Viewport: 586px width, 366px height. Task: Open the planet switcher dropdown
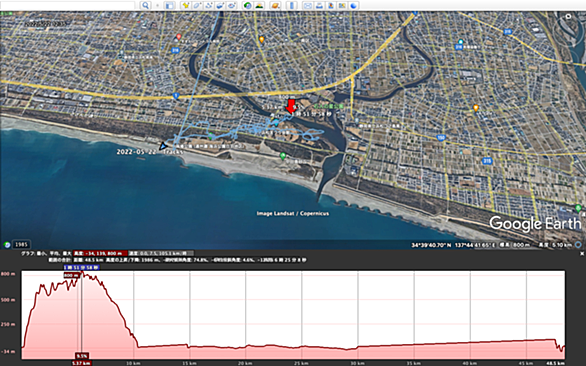[275, 5]
